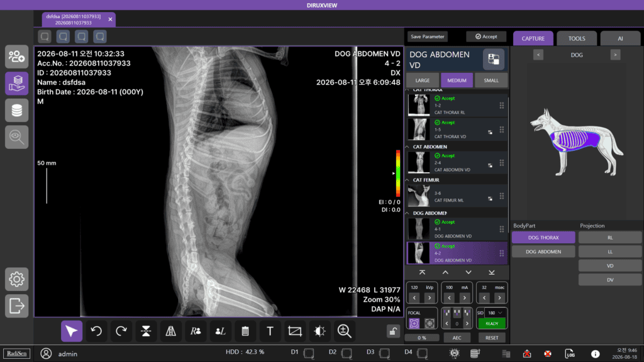Move protocol to bottom with jump-last arrow
644x362 pixels.
pyautogui.click(x=492, y=273)
